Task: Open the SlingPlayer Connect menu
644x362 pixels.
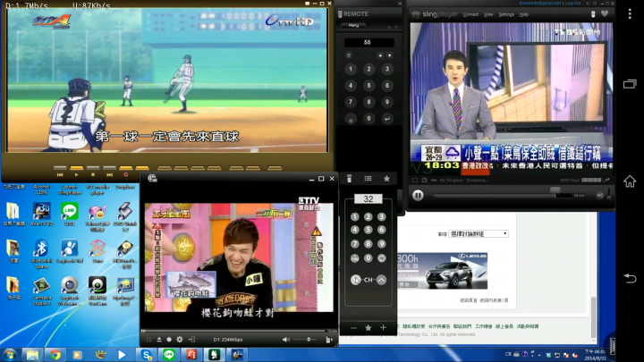Action: 470,14
